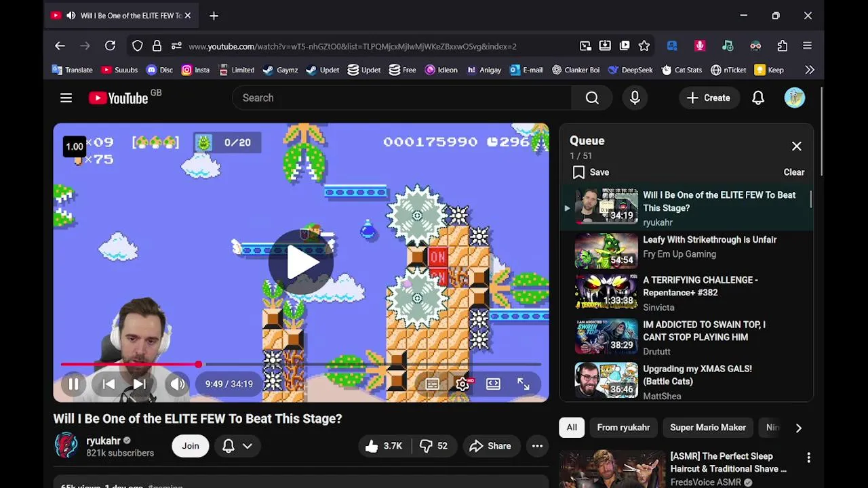Open the browser extensions puzzle icon
Screen dimensions: 868x488
coord(783,46)
